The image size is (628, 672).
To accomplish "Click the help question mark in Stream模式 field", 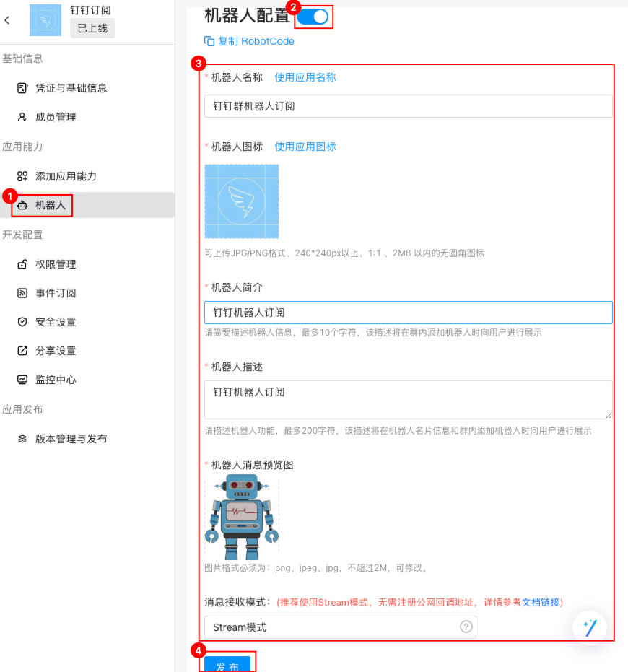I will click(466, 627).
